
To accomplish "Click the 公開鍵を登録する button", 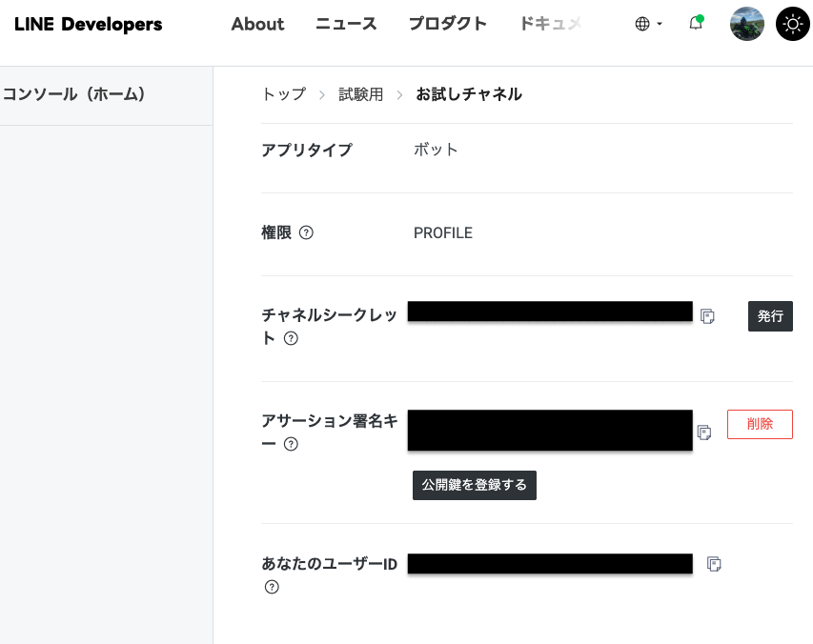I will (475, 485).
